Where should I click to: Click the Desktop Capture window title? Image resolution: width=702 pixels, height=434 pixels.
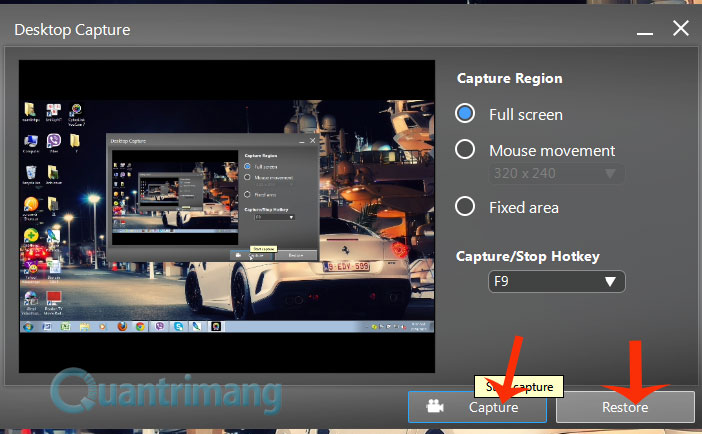click(x=72, y=30)
